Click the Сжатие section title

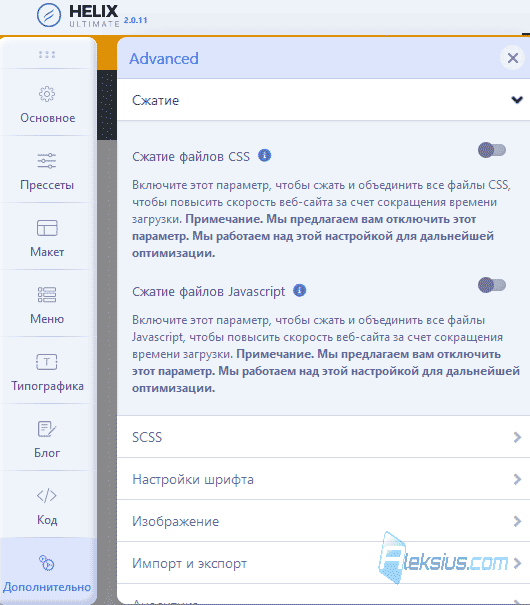155,100
